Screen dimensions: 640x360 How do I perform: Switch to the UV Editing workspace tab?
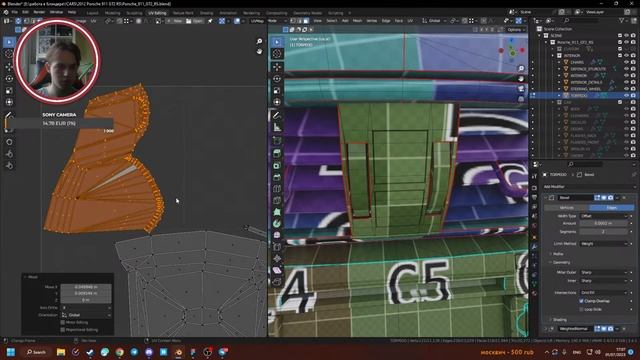point(157,13)
